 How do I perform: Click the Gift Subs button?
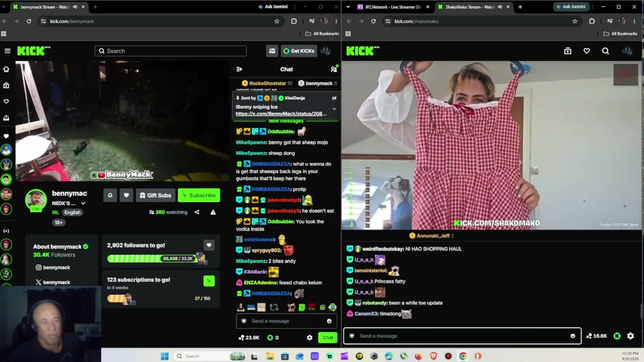coord(155,195)
